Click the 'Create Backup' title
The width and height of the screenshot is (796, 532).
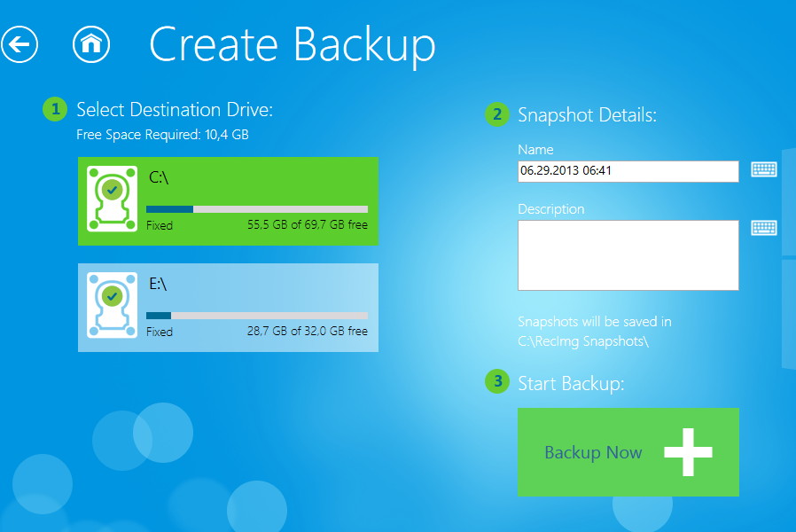293,46
